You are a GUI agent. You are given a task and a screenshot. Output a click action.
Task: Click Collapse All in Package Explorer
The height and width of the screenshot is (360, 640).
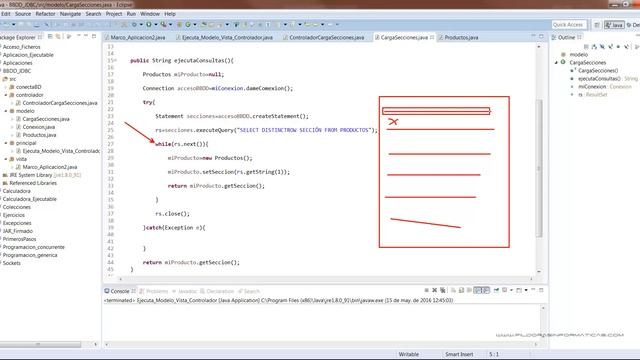50,37
